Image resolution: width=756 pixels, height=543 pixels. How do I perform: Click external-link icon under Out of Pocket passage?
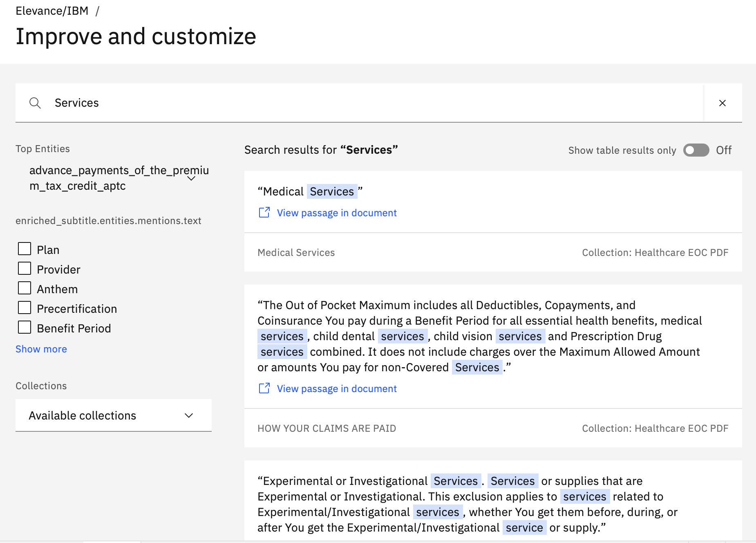pyautogui.click(x=264, y=388)
